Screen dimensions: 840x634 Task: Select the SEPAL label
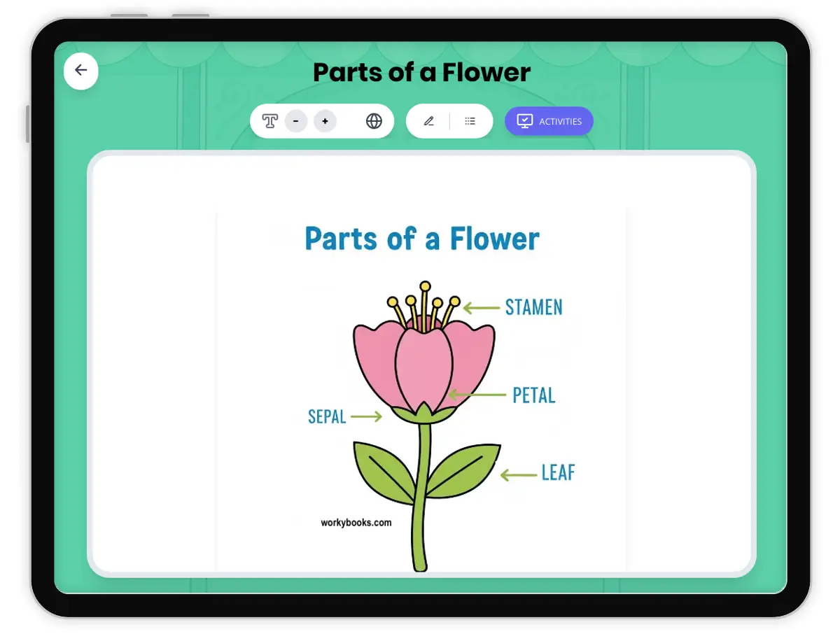(327, 417)
